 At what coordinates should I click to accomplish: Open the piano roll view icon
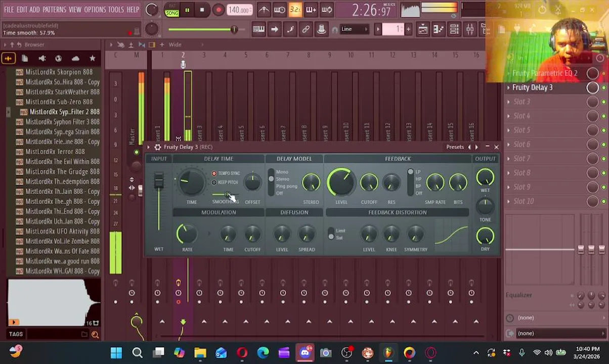(x=439, y=29)
